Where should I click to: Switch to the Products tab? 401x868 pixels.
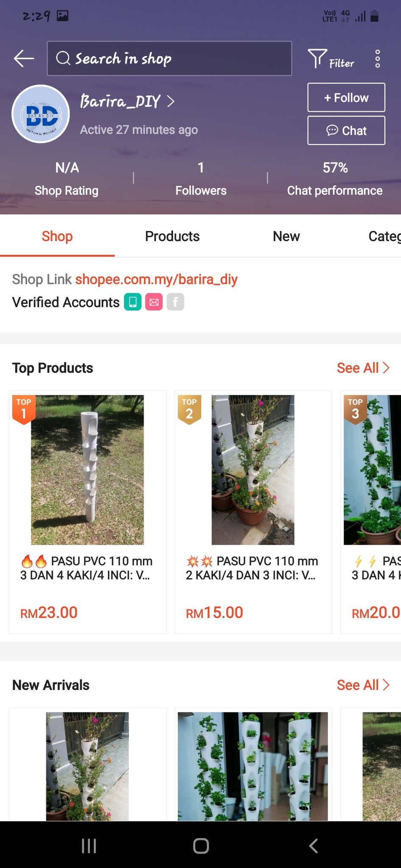coord(172,236)
